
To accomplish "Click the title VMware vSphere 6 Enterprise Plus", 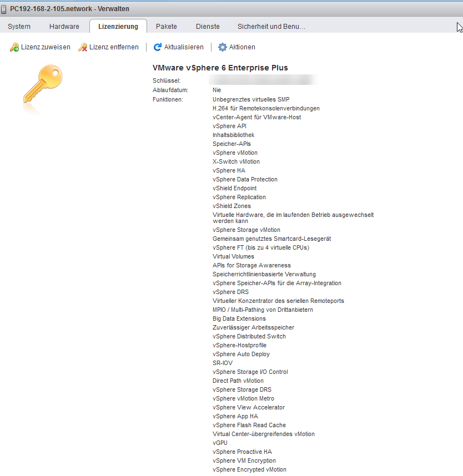I will 220,68.
